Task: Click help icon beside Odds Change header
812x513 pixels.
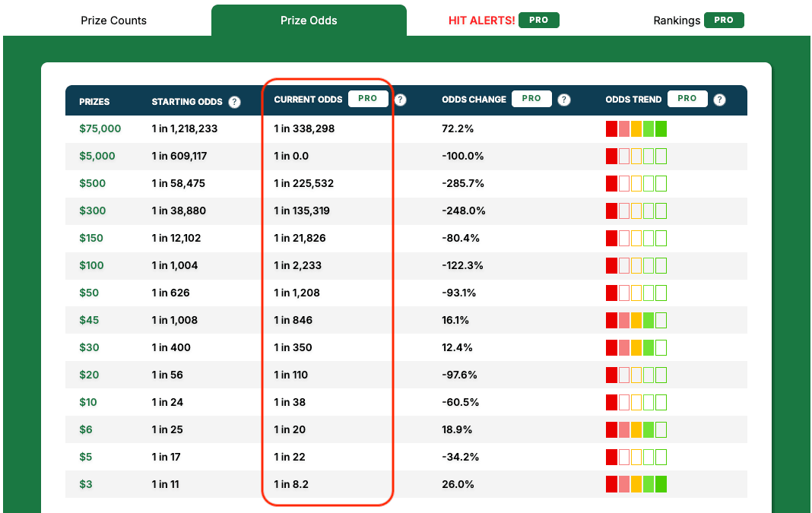Action: (564, 100)
